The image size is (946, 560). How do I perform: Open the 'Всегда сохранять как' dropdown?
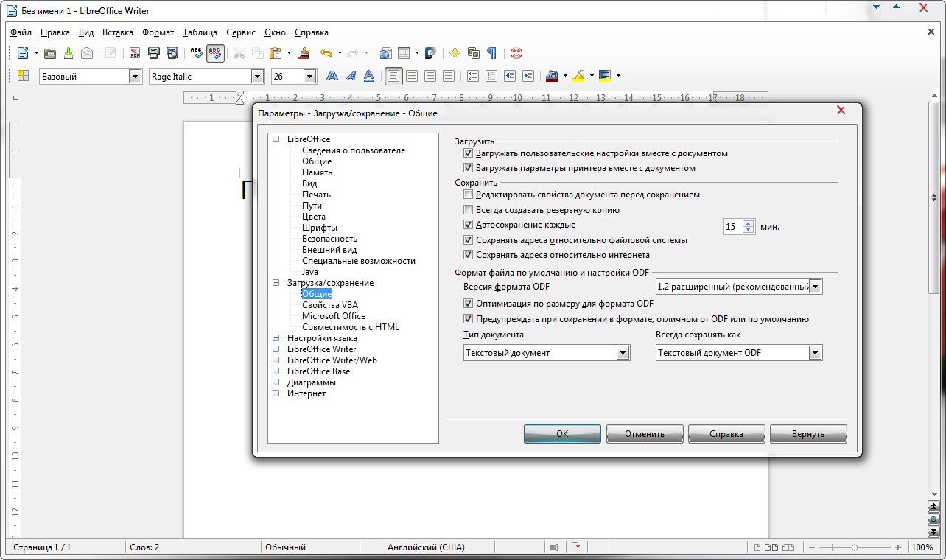[x=815, y=353]
